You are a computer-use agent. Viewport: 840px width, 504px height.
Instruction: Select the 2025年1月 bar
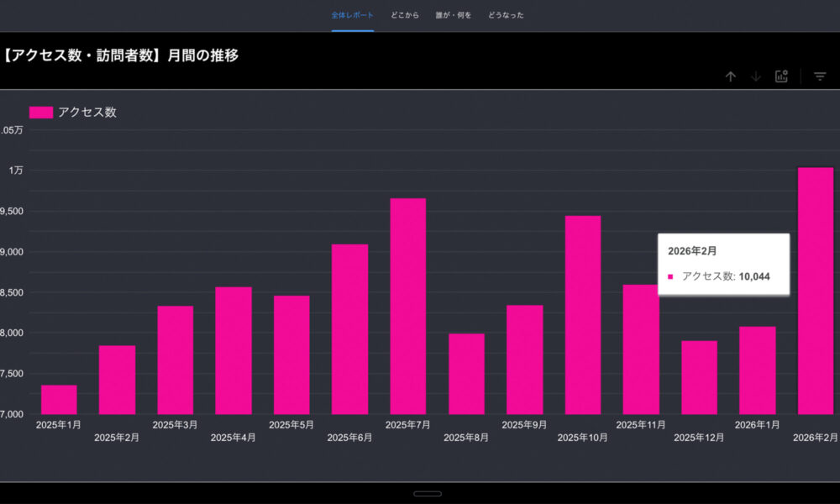click(59, 400)
